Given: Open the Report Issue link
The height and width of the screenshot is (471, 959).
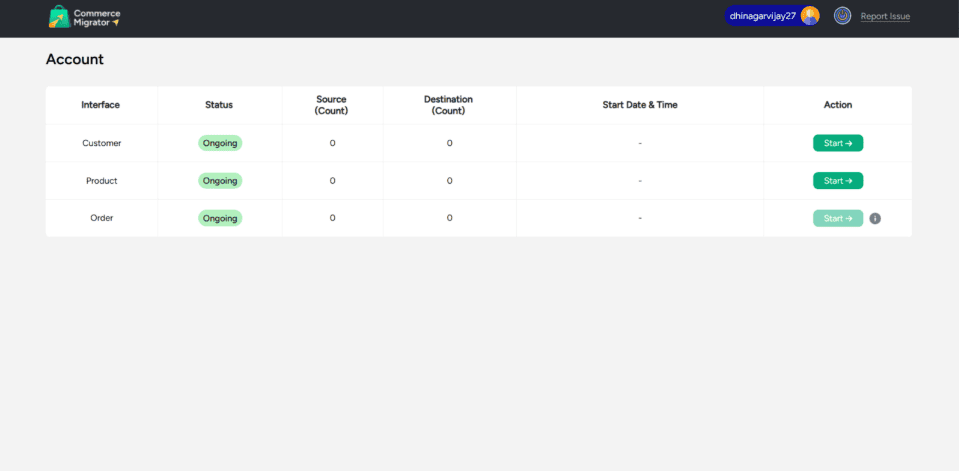Looking at the screenshot, I should click(x=885, y=16).
